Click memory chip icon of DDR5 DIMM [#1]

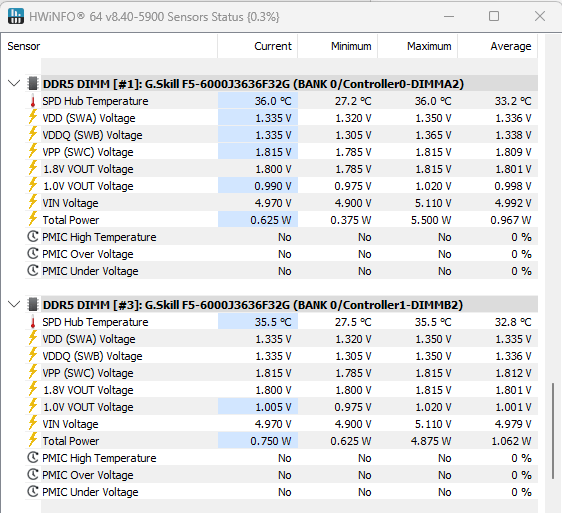[x=33, y=84]
